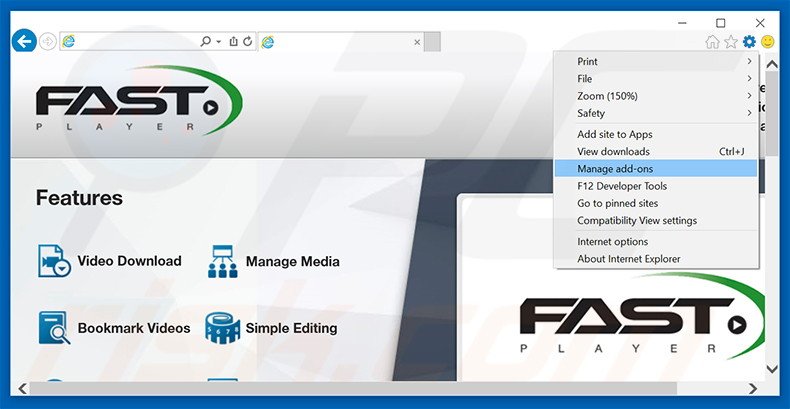790x409 pixels.
Task: Close the current tab with X
Action: coord(417,42)
